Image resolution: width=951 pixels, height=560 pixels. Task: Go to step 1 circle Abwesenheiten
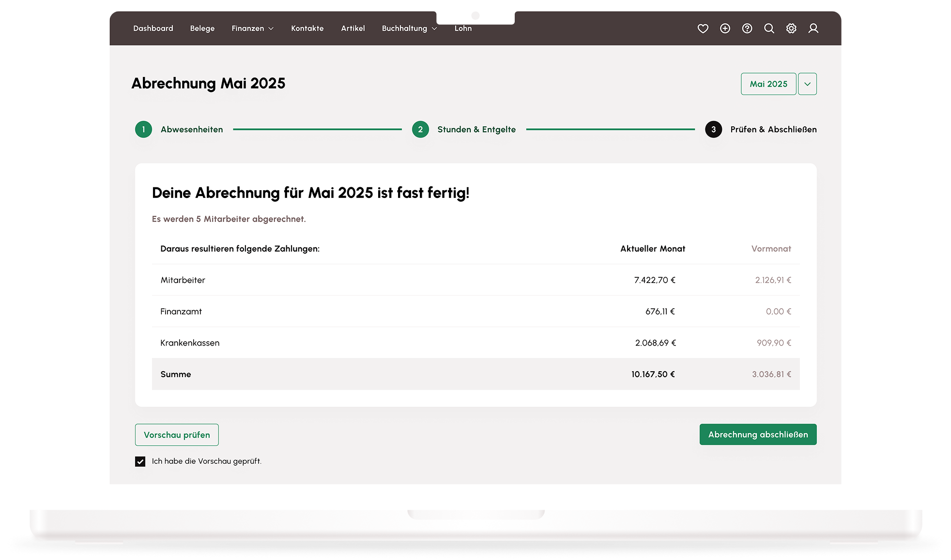(143, 129)
